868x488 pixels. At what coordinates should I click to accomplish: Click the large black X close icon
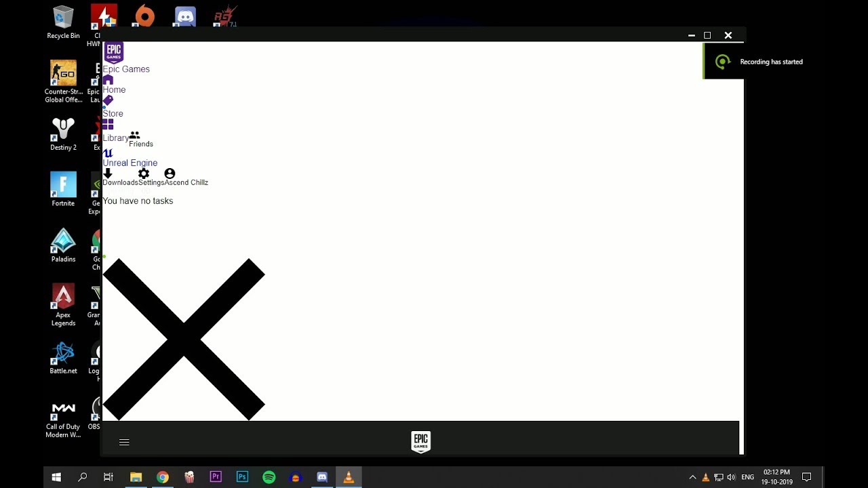pyautogui.click(x=183, y=339)
